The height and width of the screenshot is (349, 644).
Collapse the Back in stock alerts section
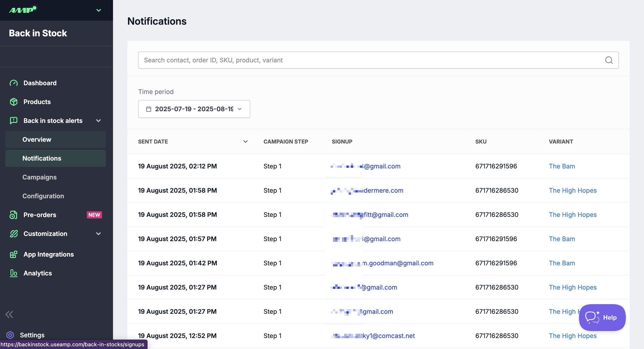pyautogui.click(x=98, y=121)
